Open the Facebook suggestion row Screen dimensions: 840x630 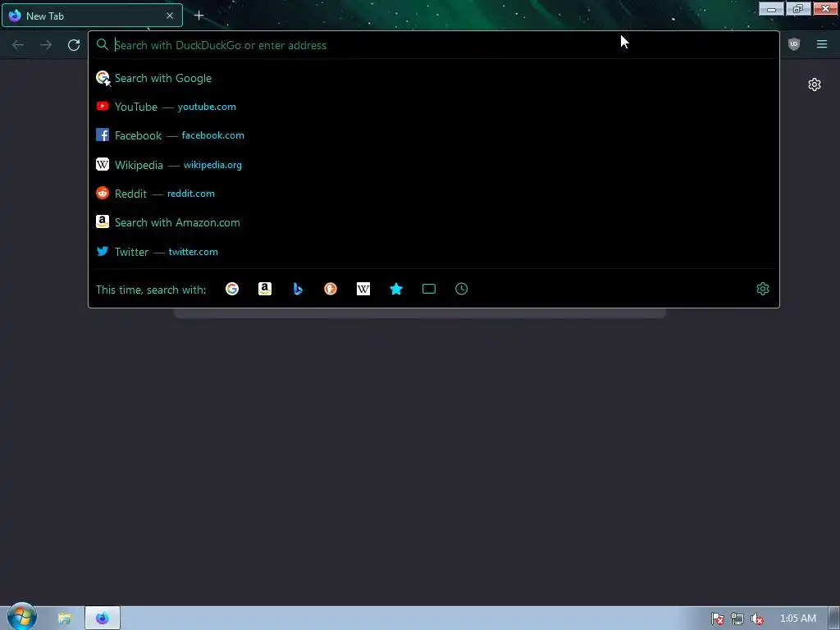[434, 135]
